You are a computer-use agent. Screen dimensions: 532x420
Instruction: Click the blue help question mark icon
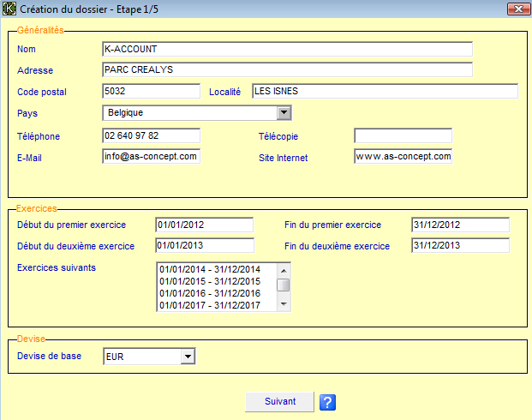[327, 402]
